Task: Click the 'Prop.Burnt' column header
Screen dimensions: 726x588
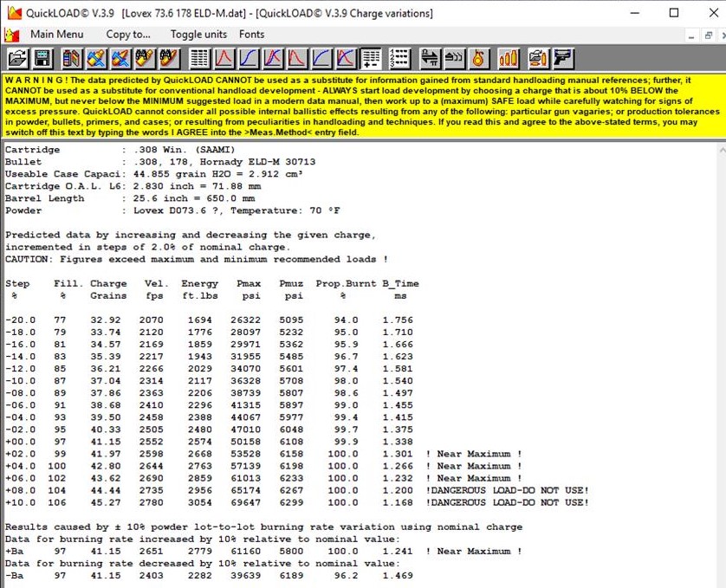Action: coord(346,283)
